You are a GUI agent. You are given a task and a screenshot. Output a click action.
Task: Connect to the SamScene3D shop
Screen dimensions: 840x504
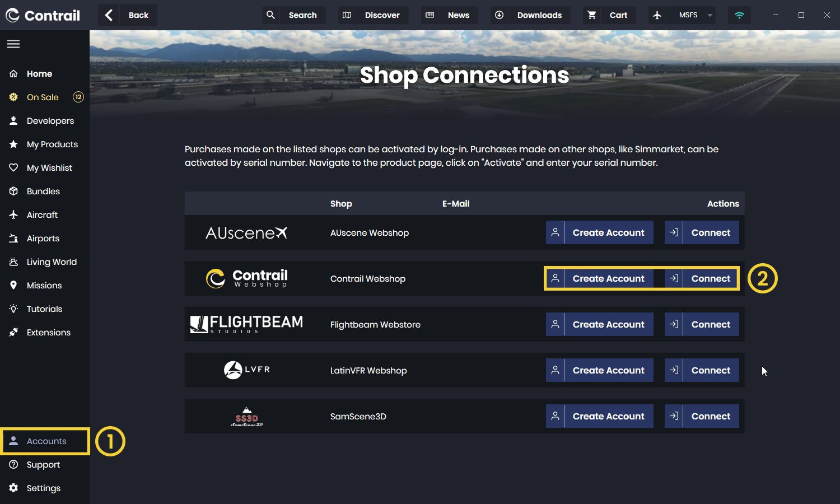[x=702, y=416]
